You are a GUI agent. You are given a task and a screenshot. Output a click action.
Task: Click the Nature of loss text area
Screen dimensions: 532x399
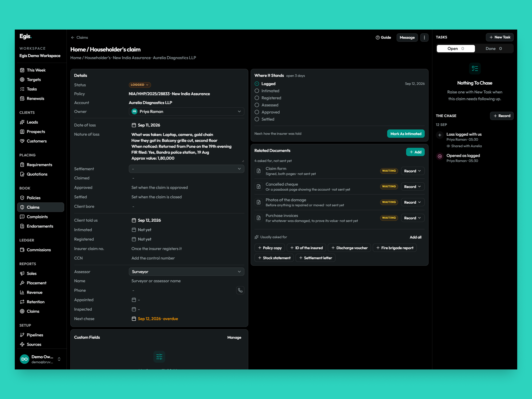[186, 146]
